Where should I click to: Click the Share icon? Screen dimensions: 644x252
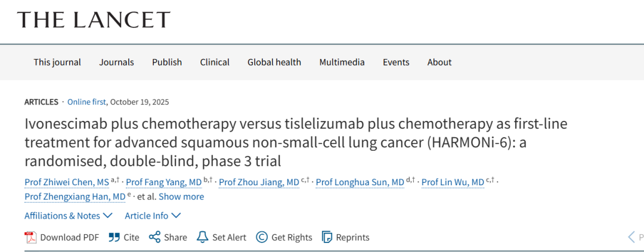coord(154,237)
